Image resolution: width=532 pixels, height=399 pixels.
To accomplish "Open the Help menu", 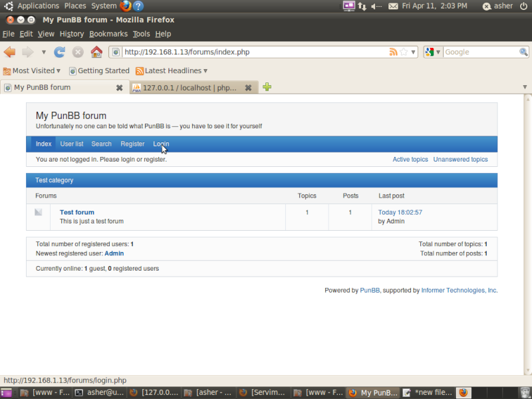I will pyautogui.click(x=163, y=34).
